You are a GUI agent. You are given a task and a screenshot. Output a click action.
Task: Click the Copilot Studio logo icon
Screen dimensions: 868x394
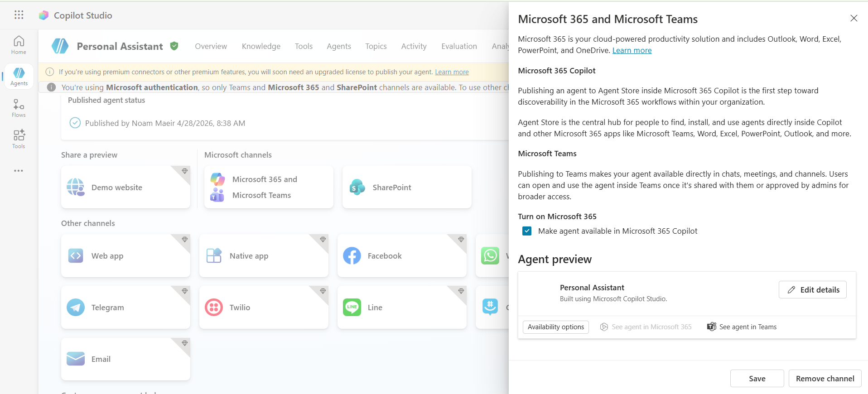tap(43, 15)
